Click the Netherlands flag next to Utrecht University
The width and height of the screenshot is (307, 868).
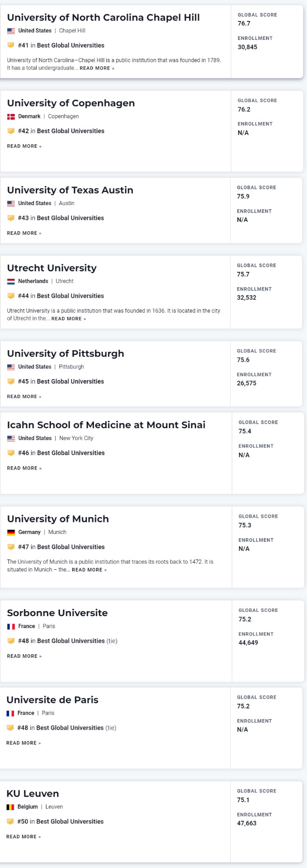[x=11, y=281]
